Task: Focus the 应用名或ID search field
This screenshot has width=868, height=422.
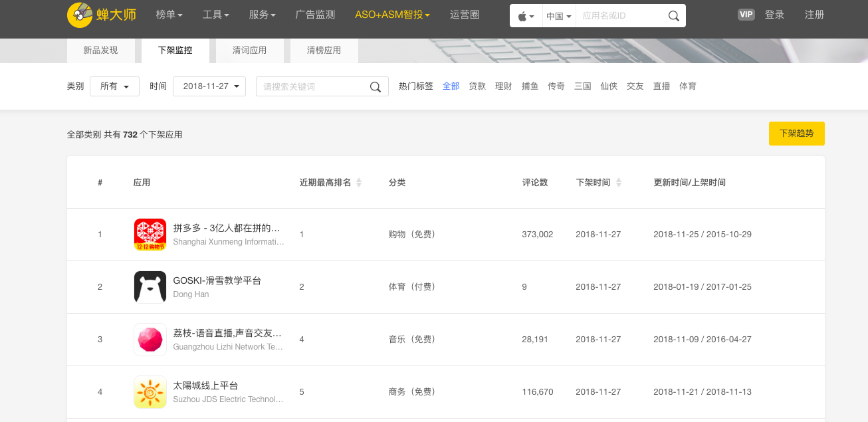Action: click(621, 15)
